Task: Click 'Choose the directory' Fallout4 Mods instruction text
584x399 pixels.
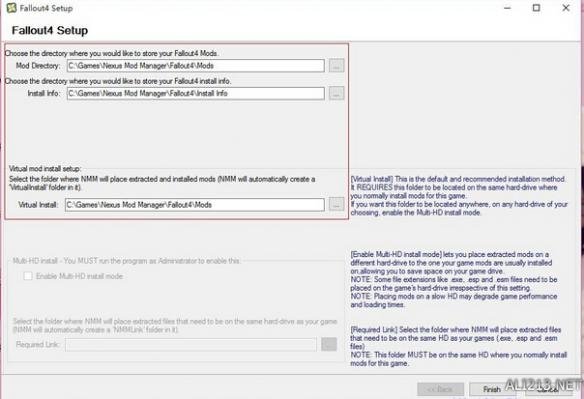Action: (112, 53)
